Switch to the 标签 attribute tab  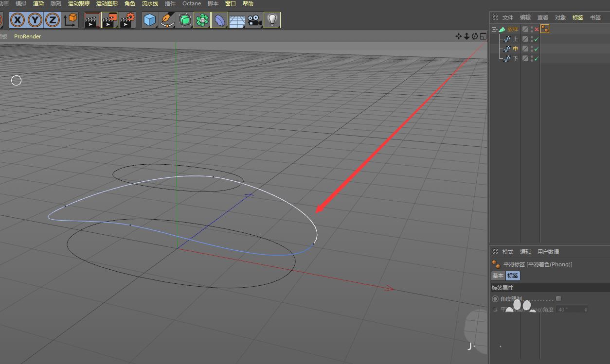coord(513,276)
